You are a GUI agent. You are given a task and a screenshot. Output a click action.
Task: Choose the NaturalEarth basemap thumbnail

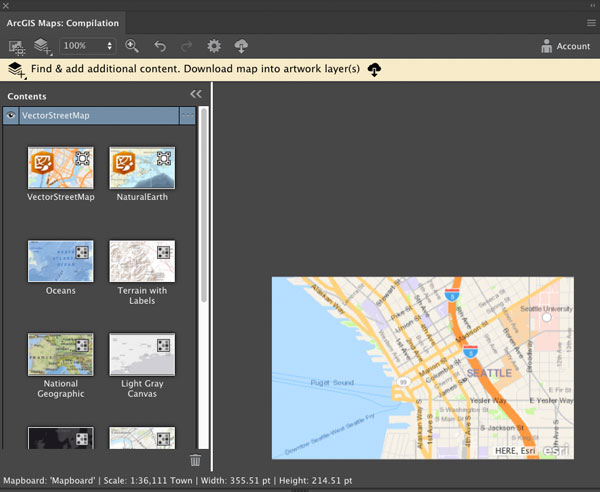(142, 168)
